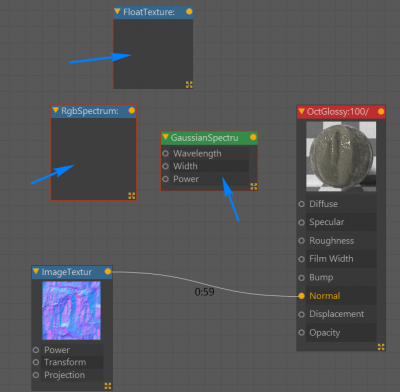This screenshot has width=400, height=392.
Task: Click the GaussianSpectrum output connector dot
Action: coord(253,137)
